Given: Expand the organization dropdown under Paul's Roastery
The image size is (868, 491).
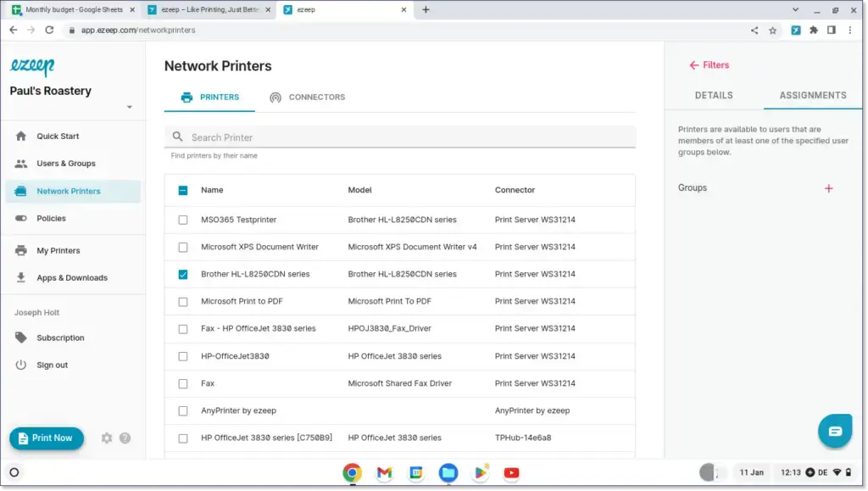Looking at the screenshot, I should [129, 107].
